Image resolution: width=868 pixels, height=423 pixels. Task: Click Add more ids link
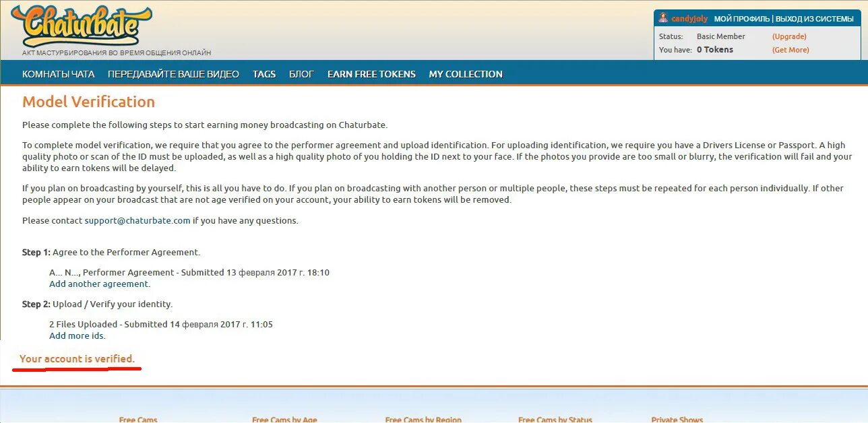(77, 335)
